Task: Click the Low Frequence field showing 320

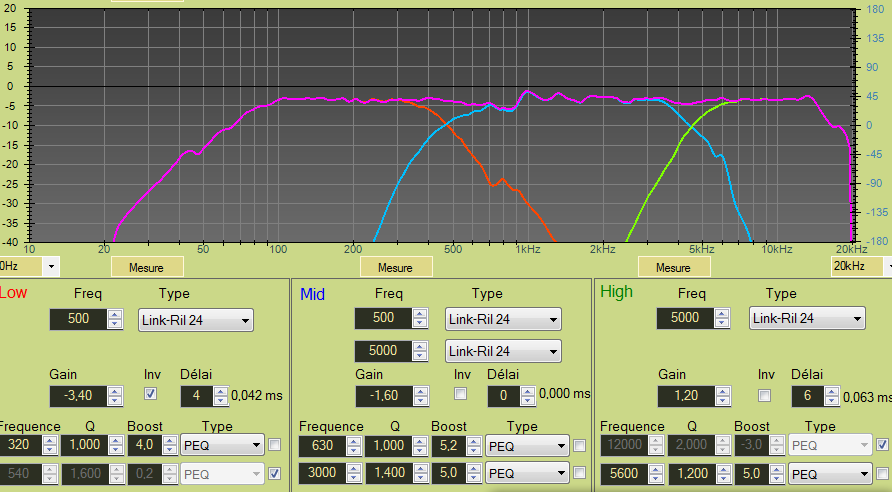Action: tap(19, 445)
